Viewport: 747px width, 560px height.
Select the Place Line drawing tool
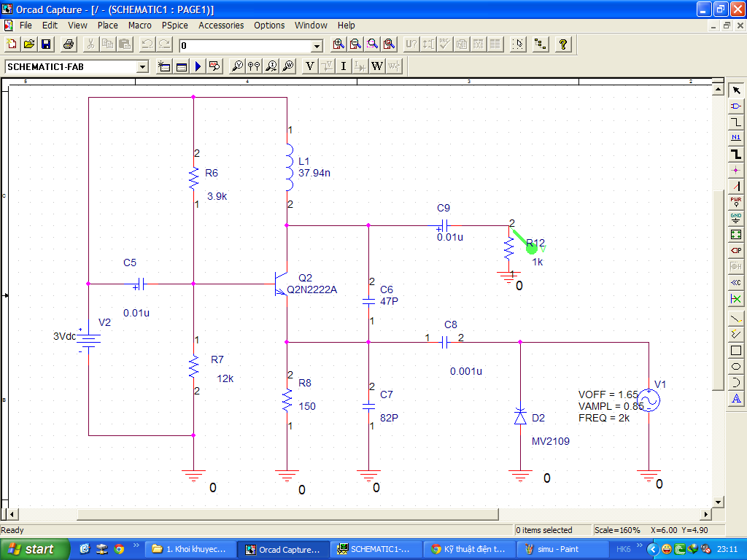point(736,318)
